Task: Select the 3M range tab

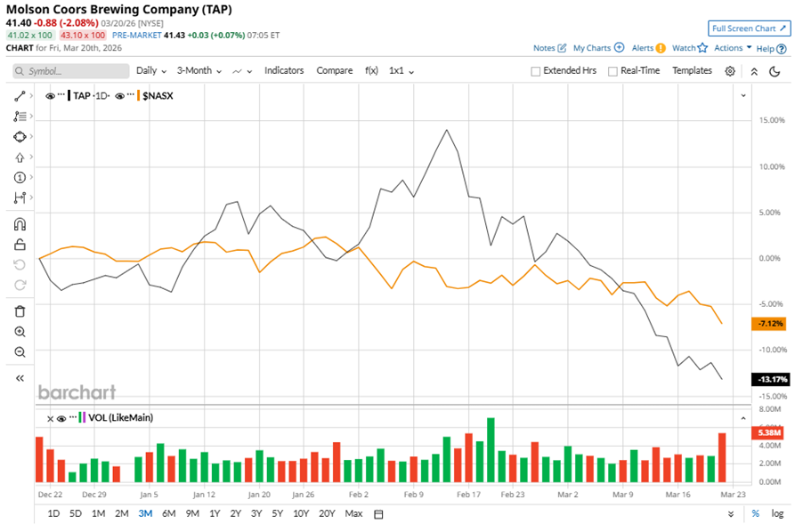Action: point(145,513)
